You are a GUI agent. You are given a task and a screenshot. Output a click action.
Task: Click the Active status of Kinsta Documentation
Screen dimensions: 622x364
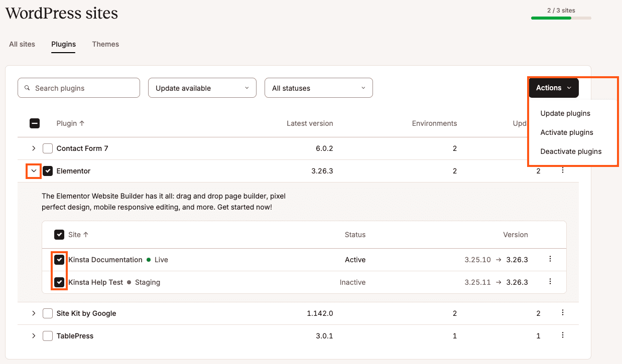pyautogui.click(x=355, y=260)
